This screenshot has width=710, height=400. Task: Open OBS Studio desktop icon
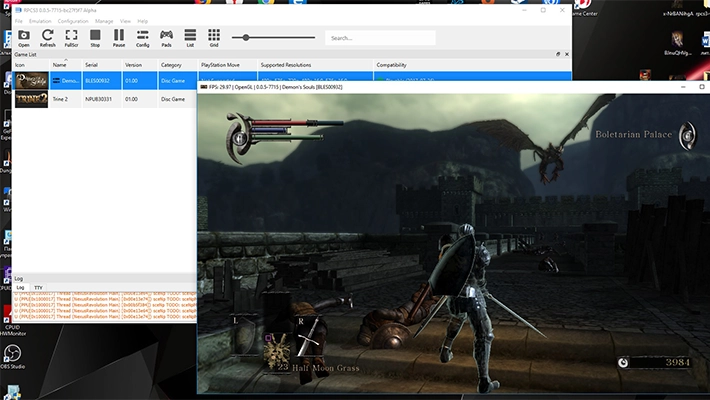point(12,357)
